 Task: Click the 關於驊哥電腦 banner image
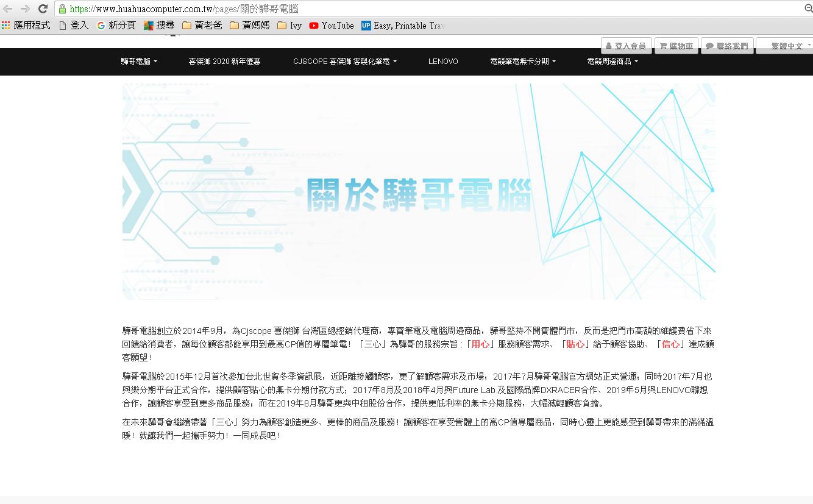(x=419, y=191)
